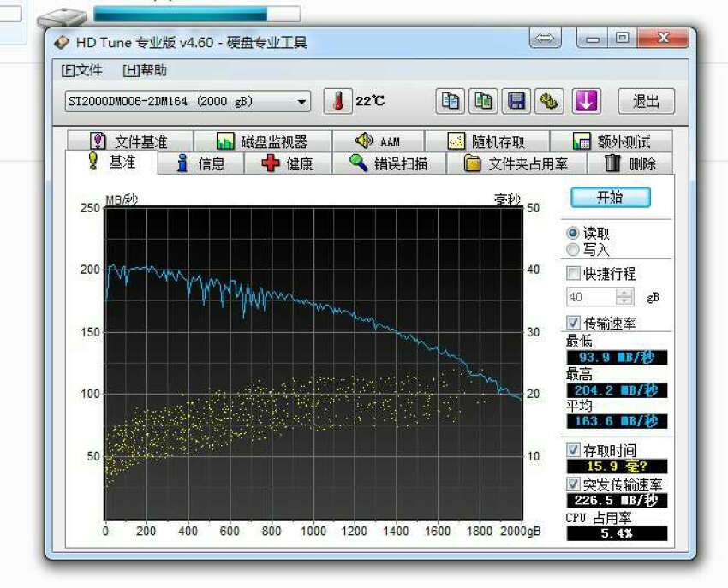Copy screenshot to clipboard icon
728x588 pixels.
tap(483, 101)
